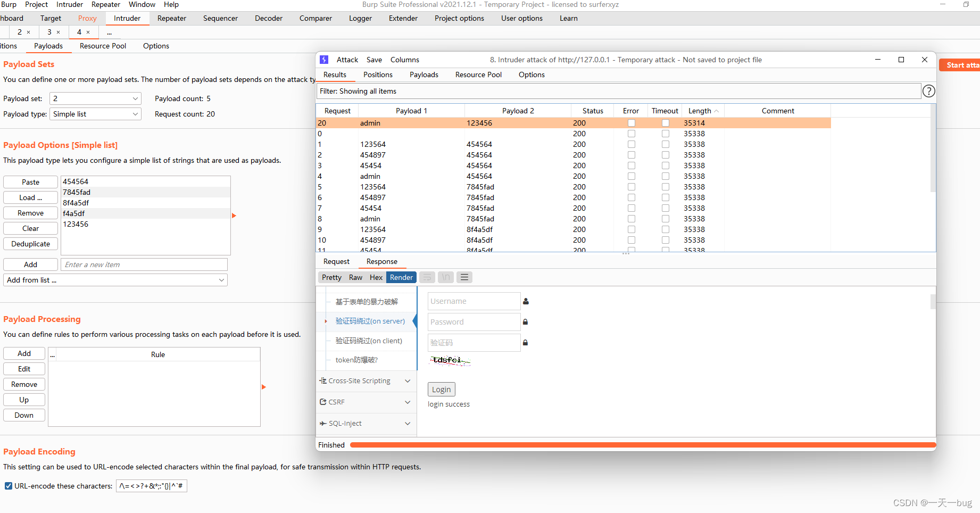Click the lock icon beside the 验证码 field
This screenshot has height=513, width=980.
(x=525, y=343)
